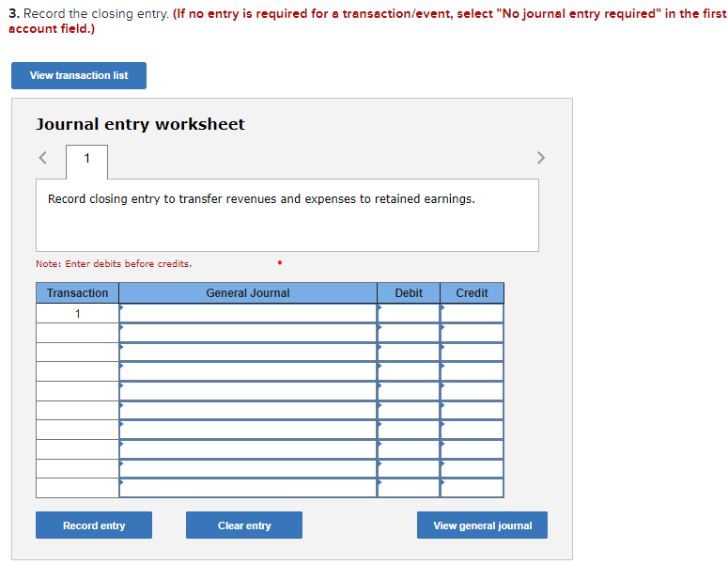Click the General Journal column header

[248, 293]
